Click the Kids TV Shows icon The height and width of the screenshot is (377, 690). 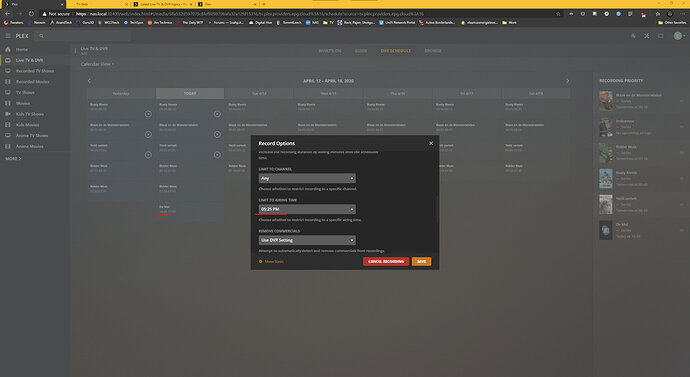(x=7, y=114)
